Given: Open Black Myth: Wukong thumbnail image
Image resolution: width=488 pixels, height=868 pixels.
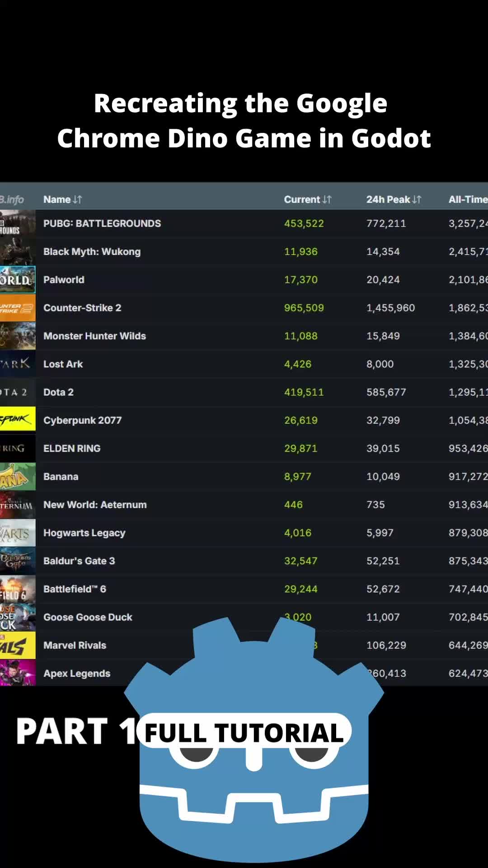Looking at the screenshot, I should coord(18,251).
